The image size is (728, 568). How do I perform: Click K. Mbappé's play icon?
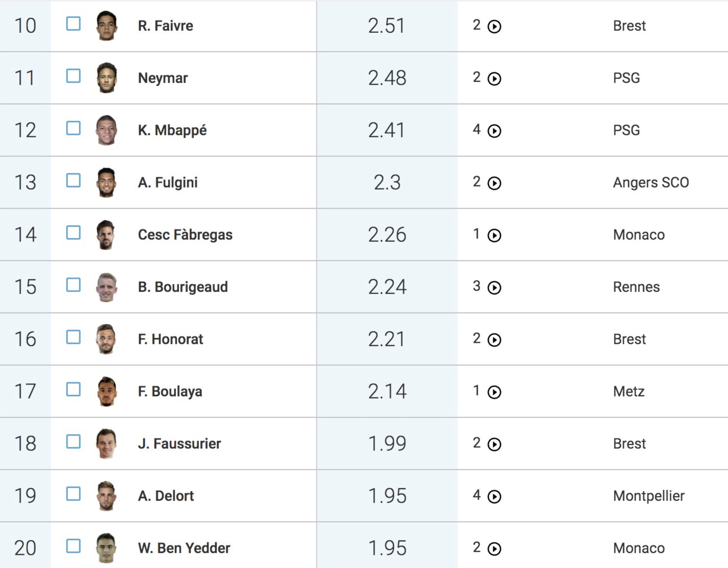[x=494, y=131]
